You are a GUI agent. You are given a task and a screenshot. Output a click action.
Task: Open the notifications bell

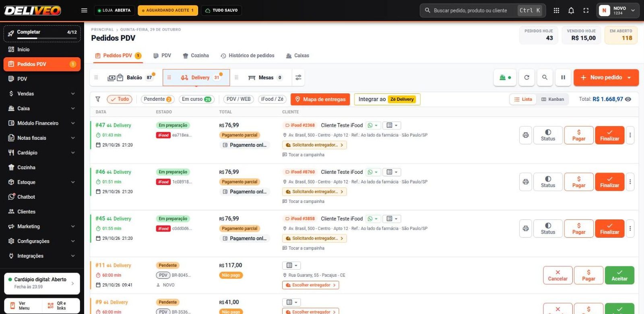[x=571, y=10]
